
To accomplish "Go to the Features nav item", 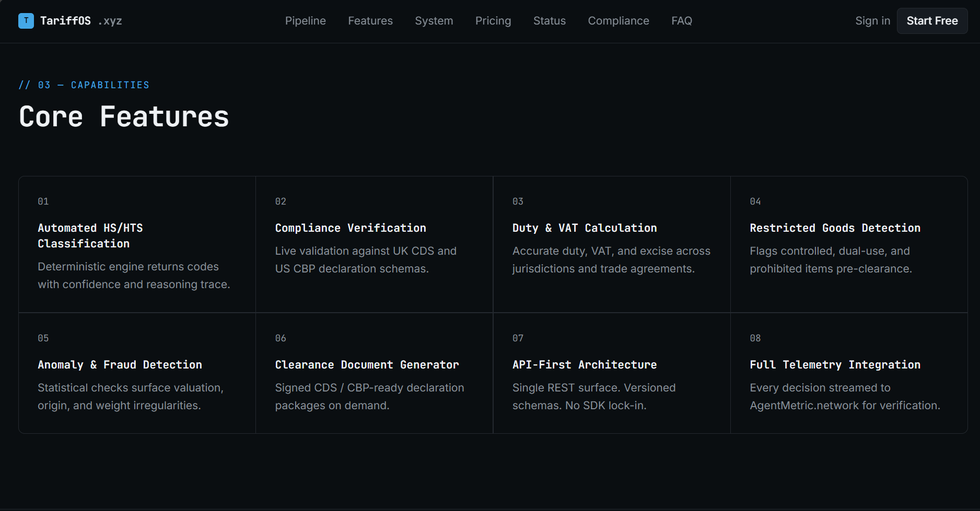I will coord(370,21).
